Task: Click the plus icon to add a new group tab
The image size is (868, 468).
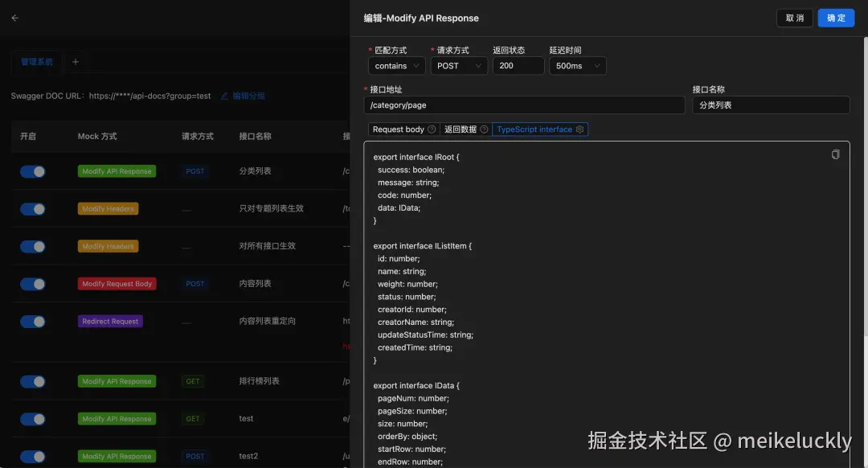Action: [76, 60]
